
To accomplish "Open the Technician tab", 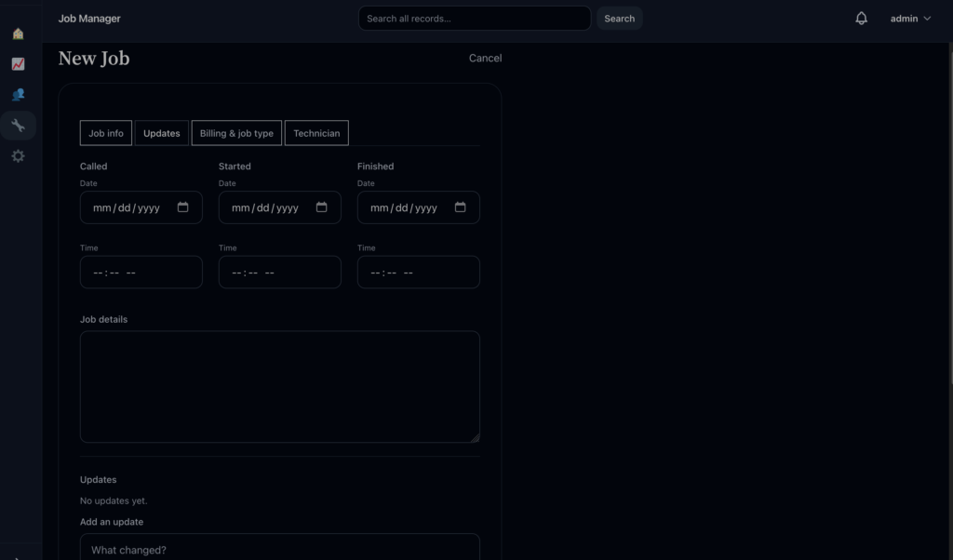I will 316,133.
